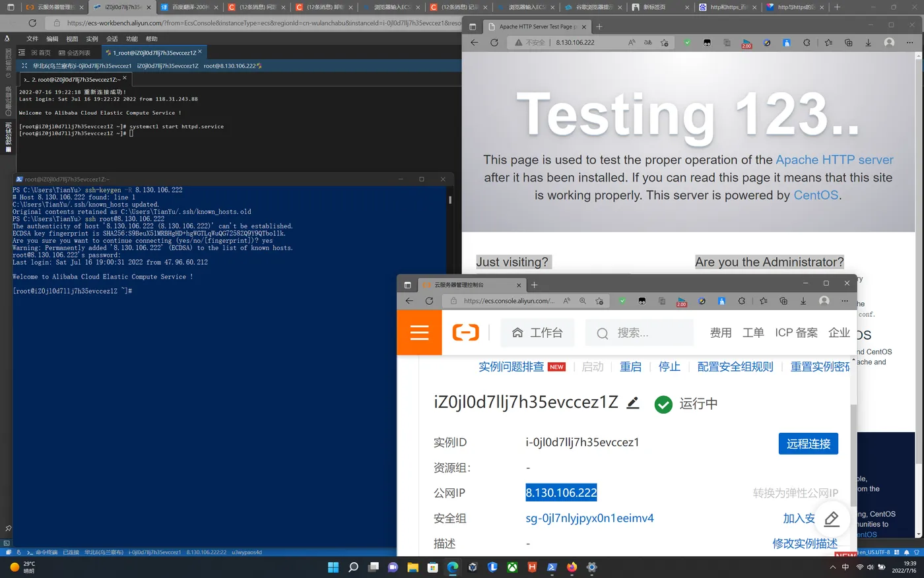
Task: Open the profile avatar in the console browser window
Action: point(824,301)
